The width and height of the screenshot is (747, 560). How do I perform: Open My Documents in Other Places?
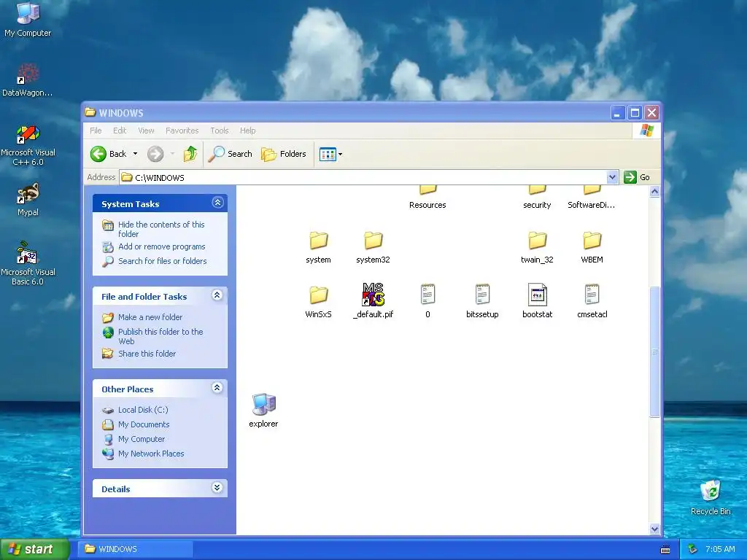144,425
